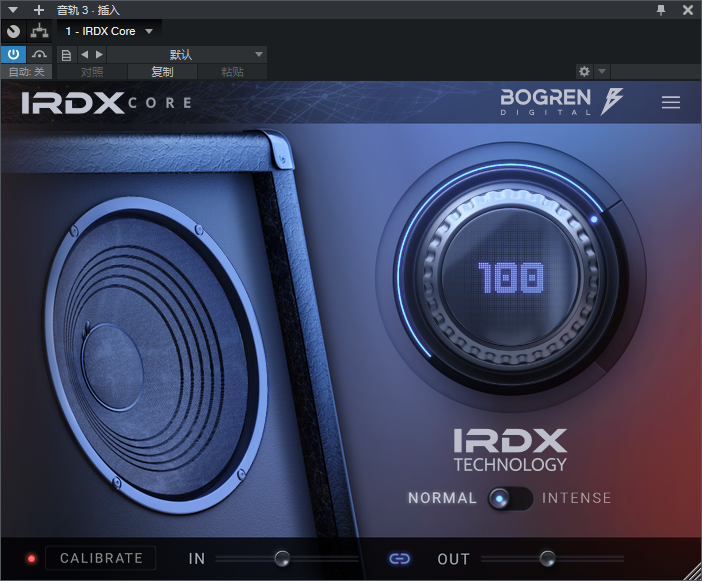702x581 pixels.
Task: Open the routing view icon
Action: (39, 31)
